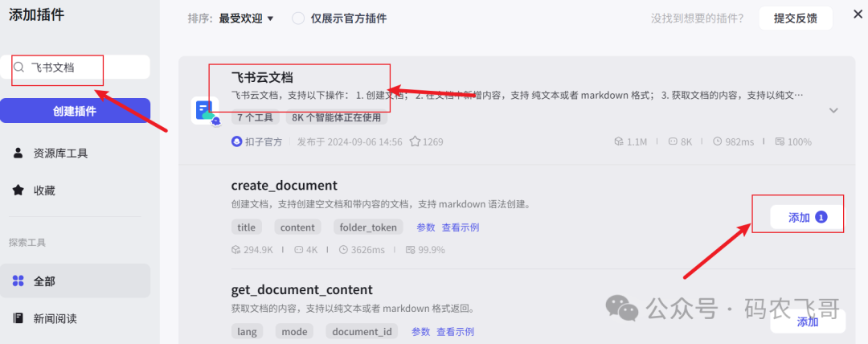The image size is (868, 344).
Task: Open 参数 link for get_document_content
Action: (x=420, y=332)
